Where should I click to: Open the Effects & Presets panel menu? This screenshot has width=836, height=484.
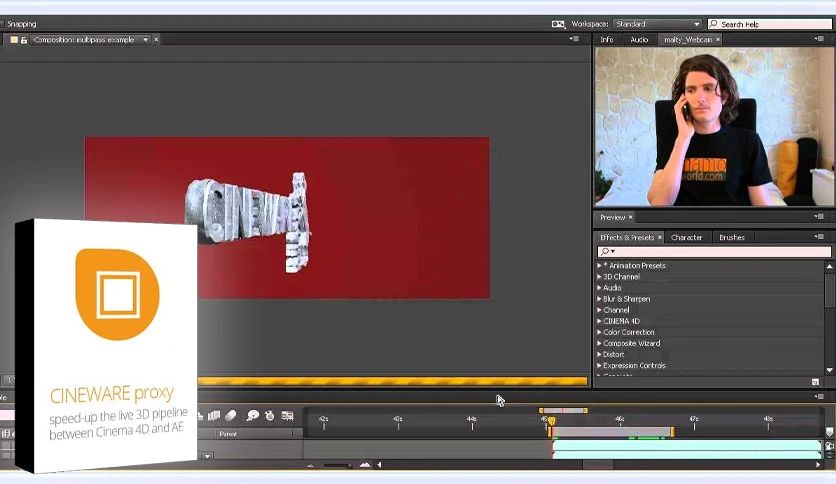pos(819,236)
